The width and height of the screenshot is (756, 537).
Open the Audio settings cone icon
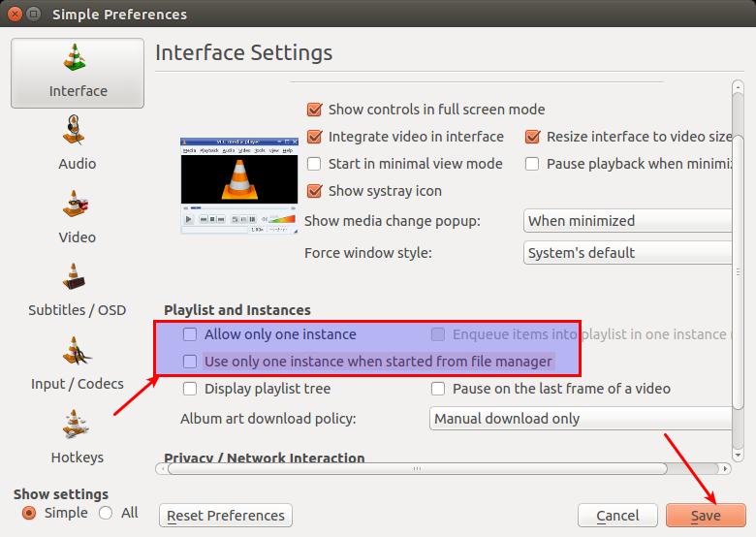[77, 131]
